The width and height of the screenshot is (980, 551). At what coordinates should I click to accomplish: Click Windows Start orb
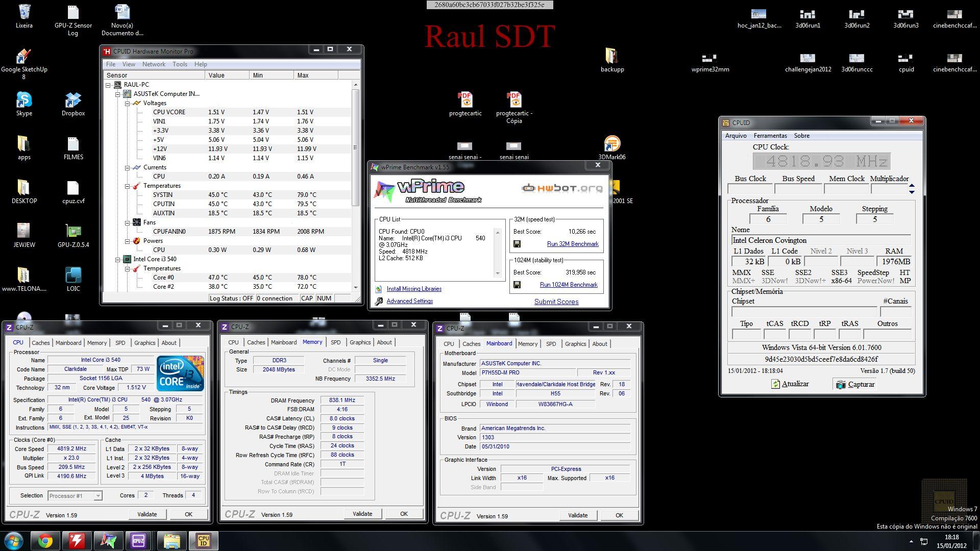click(x=13, y=541)
